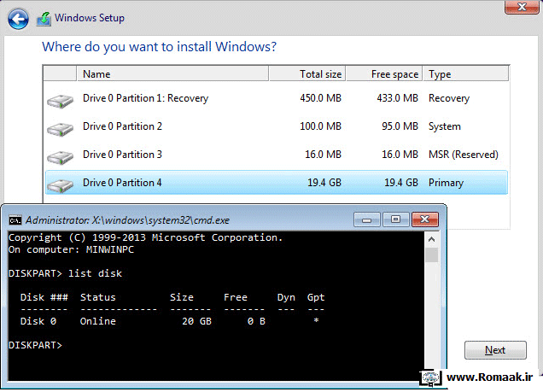Screen dimensions: 543x392
Task: Select the Drive 0 Partition 4 row
Action: [x=277, y=183]
